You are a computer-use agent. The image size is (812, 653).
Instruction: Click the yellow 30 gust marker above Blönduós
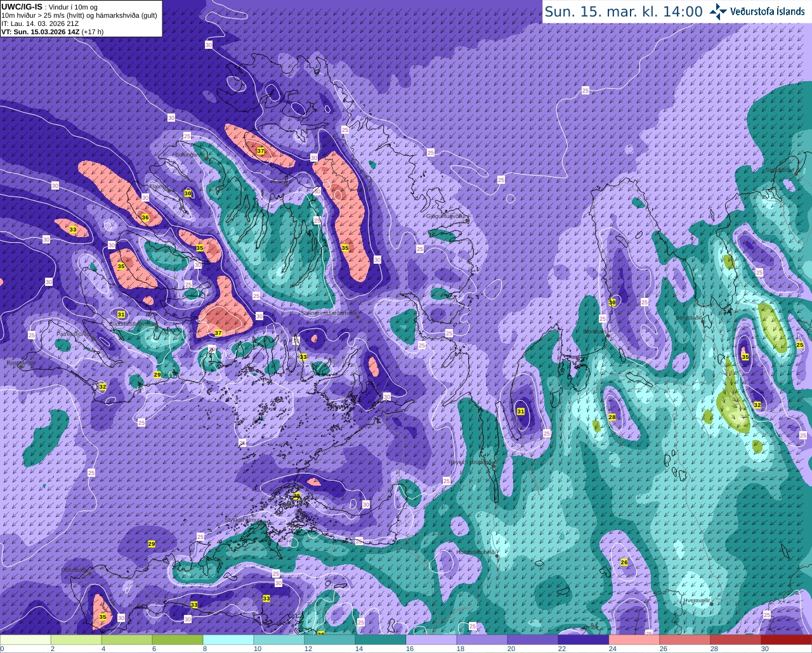coord(612,302)
